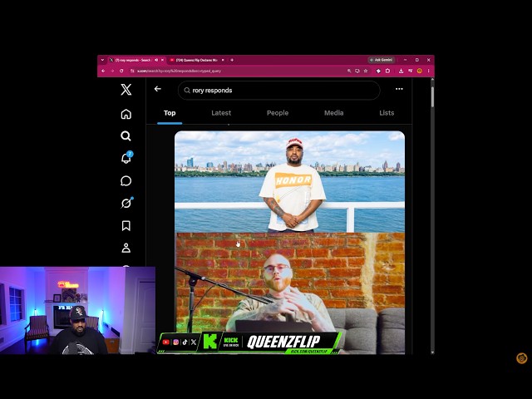Bookmark this page with the star
Screen dimensions: 532x399
tap(366, 71)
